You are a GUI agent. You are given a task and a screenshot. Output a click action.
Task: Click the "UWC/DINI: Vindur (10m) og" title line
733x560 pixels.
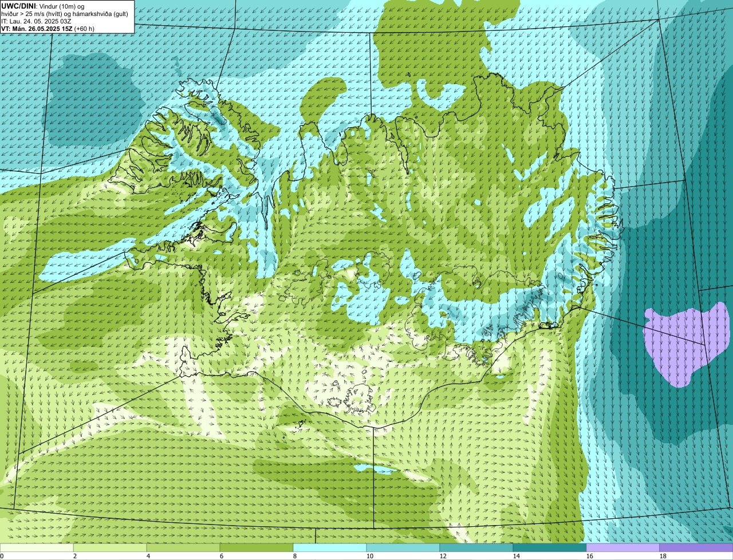[43, 6]
